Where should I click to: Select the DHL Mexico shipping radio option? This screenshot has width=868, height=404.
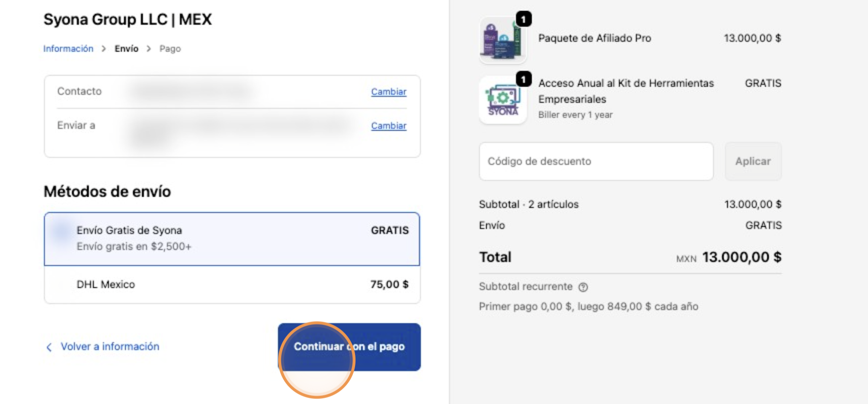click(x=62, y=285)
